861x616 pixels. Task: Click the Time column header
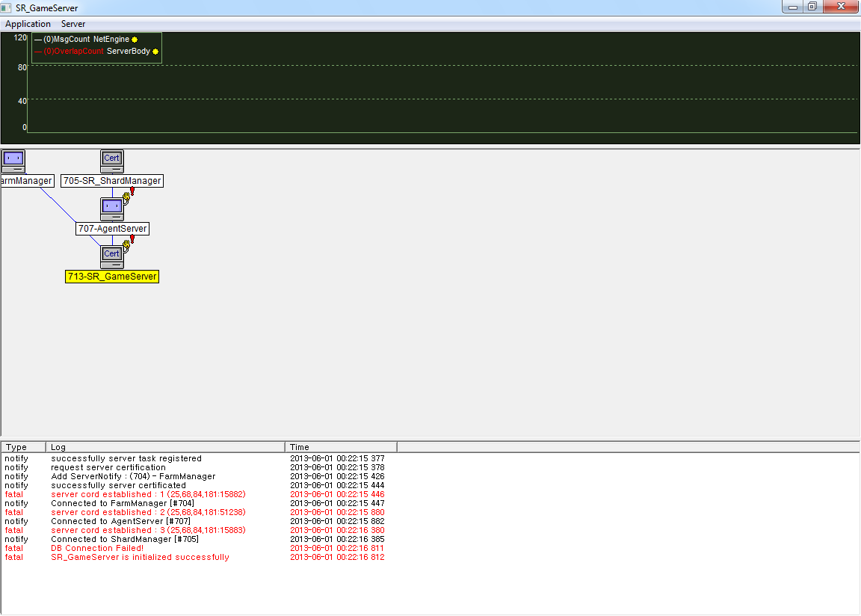tap(340, 447)
